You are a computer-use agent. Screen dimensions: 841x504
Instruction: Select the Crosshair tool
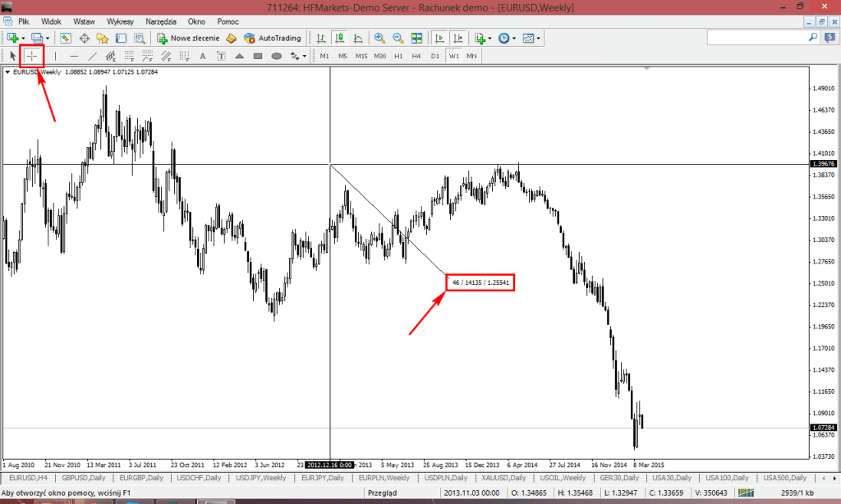pos(30,56)
